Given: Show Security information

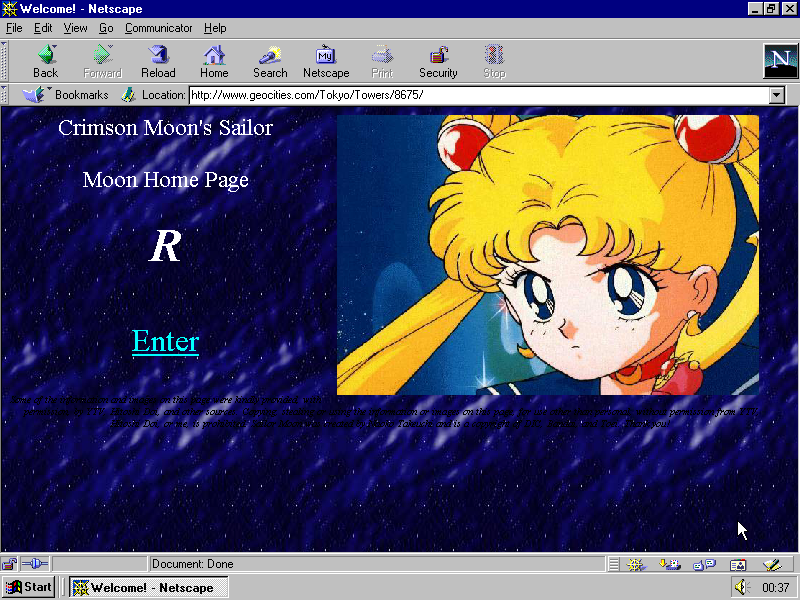Looking at the screenshot, I should (x=438, y=61).
